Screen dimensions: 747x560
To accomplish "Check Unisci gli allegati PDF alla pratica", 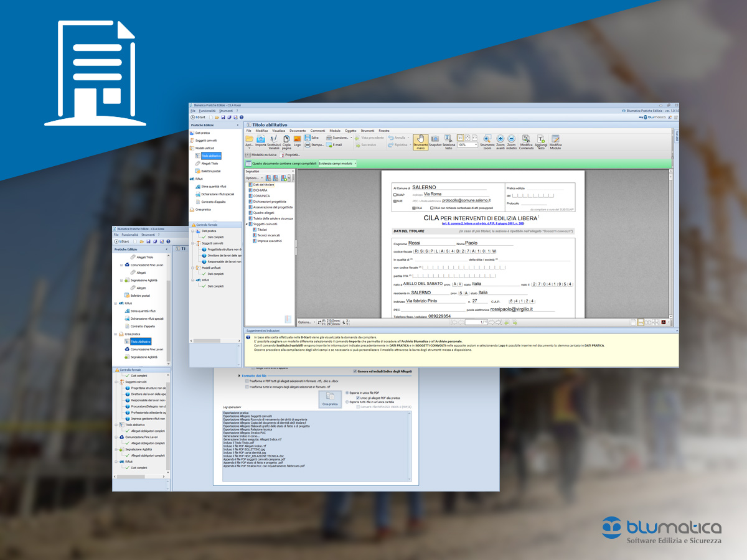I will [x=358, y=398].
